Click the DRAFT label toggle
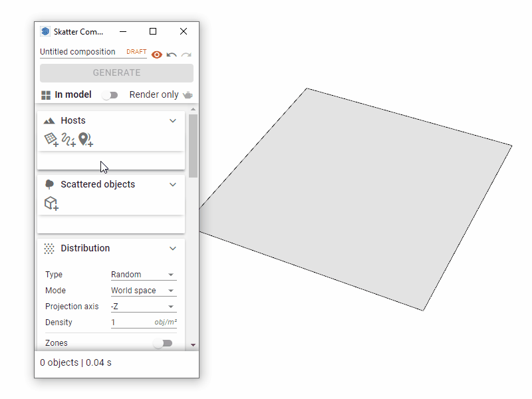This screenshot has width=532, height=399. click(x=136, y=51)
